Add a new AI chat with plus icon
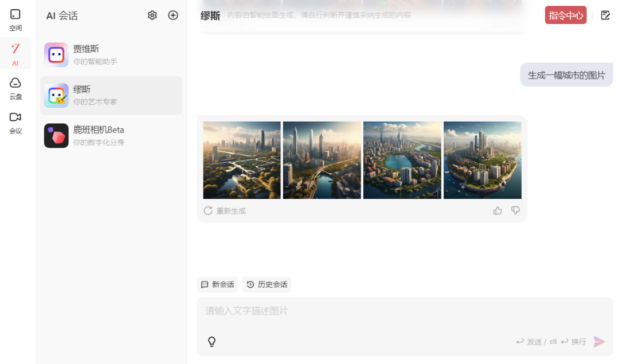This screenshot has height=364, width=619. 173,15
